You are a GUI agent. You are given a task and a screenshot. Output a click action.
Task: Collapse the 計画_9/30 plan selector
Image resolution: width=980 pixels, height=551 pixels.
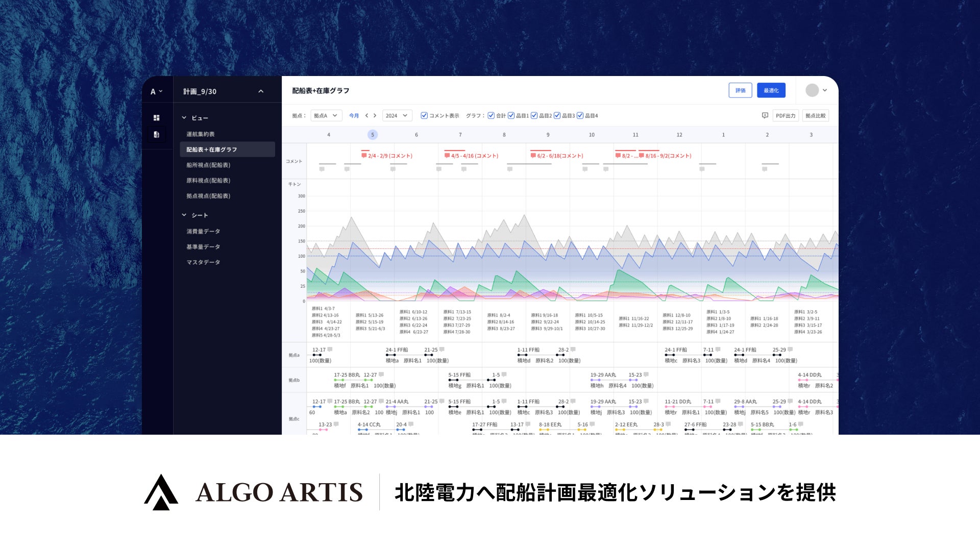click(x=261, y=91)
